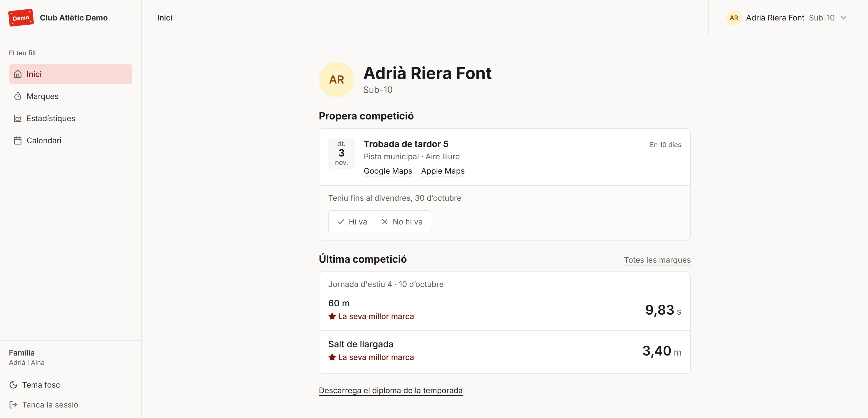Select 'No hi va' attendance option

(x=402, y=222)
